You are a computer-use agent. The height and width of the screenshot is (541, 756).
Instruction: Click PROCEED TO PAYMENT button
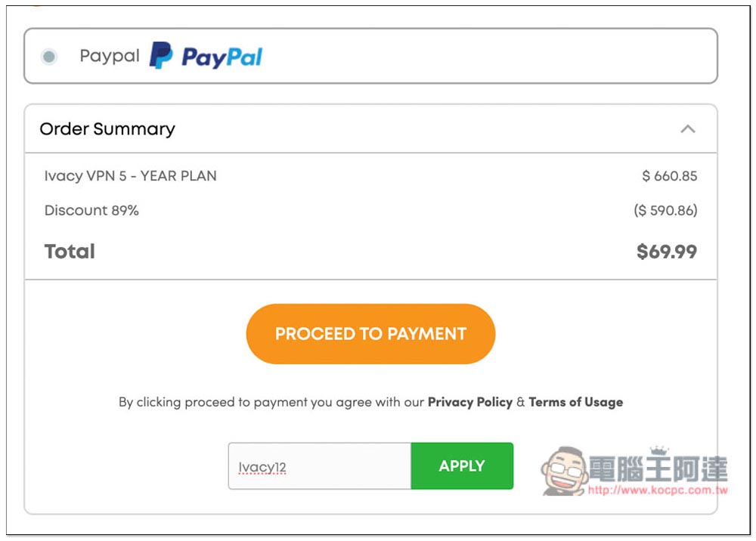370,333
